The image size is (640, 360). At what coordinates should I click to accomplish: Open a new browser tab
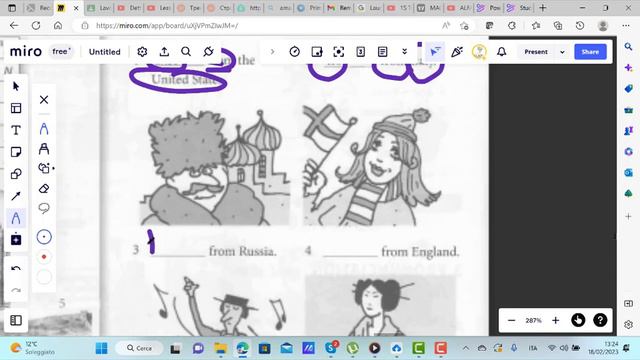point(542,8)
